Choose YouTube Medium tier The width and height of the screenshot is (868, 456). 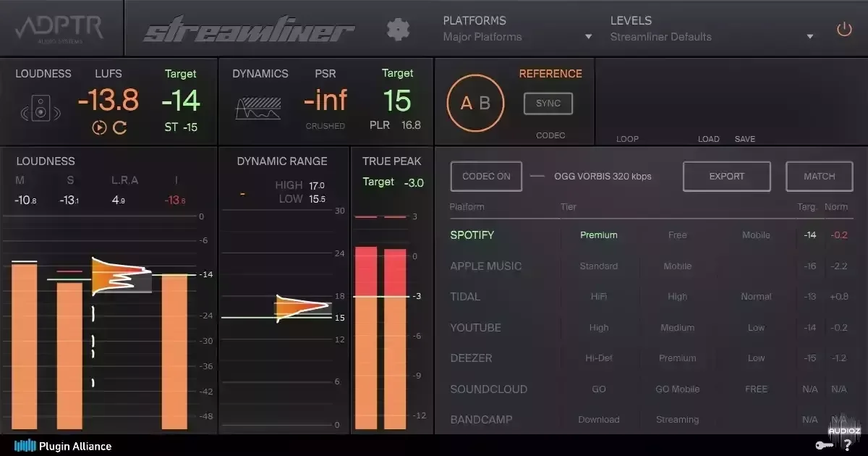coord(678,328)
